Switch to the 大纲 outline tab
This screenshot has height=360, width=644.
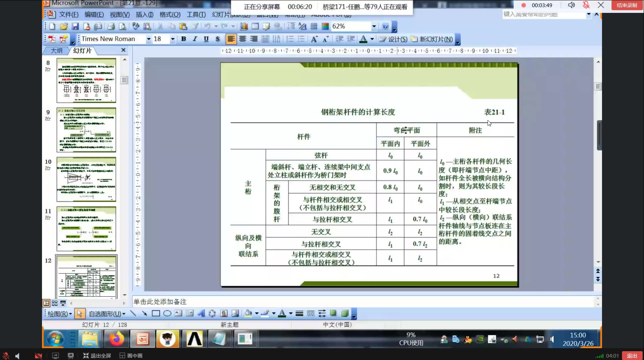57,51
